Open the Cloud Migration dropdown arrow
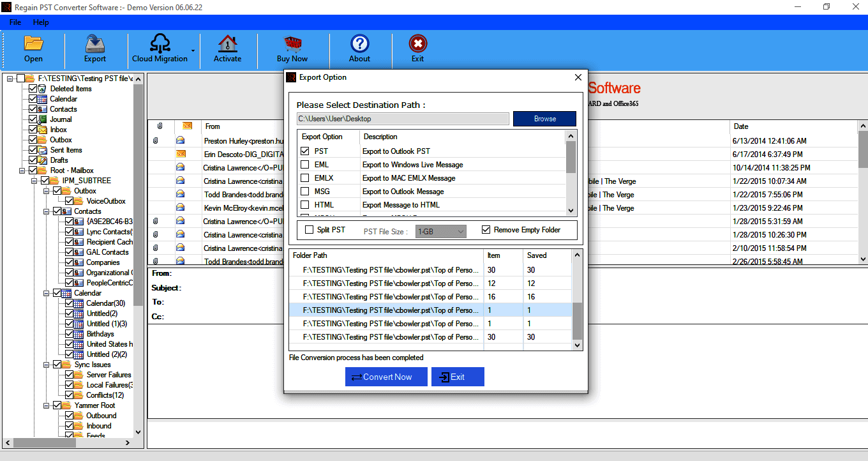868x461 pixels. [x=193, y=50]
